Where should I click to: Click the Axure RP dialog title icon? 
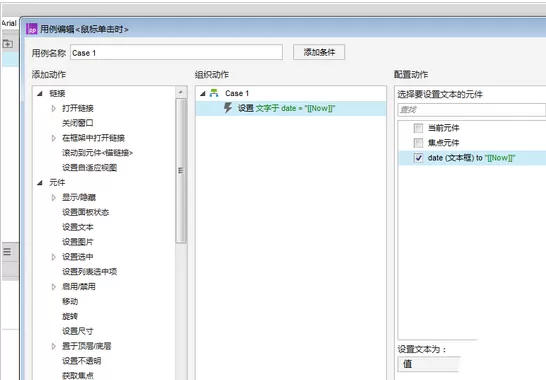click(32, 29)
